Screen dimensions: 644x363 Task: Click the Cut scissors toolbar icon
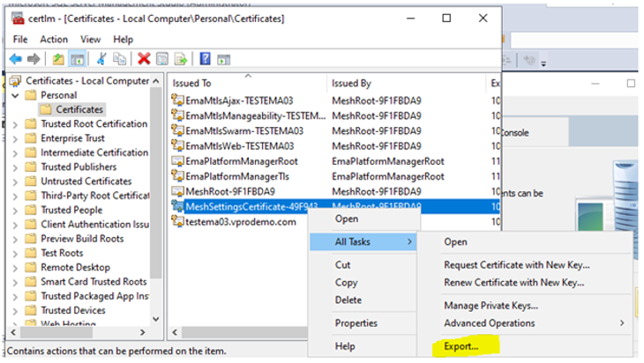click(x=101, y=59)
